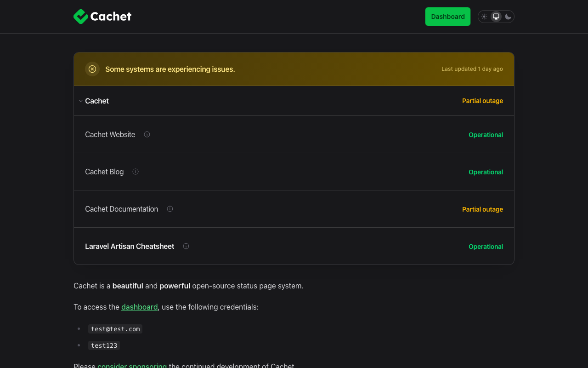Click Partial outage status of Cachet Documentation
Image resolution: width=588 pixels, height=368 pixels.
click(x=482, y=209)
